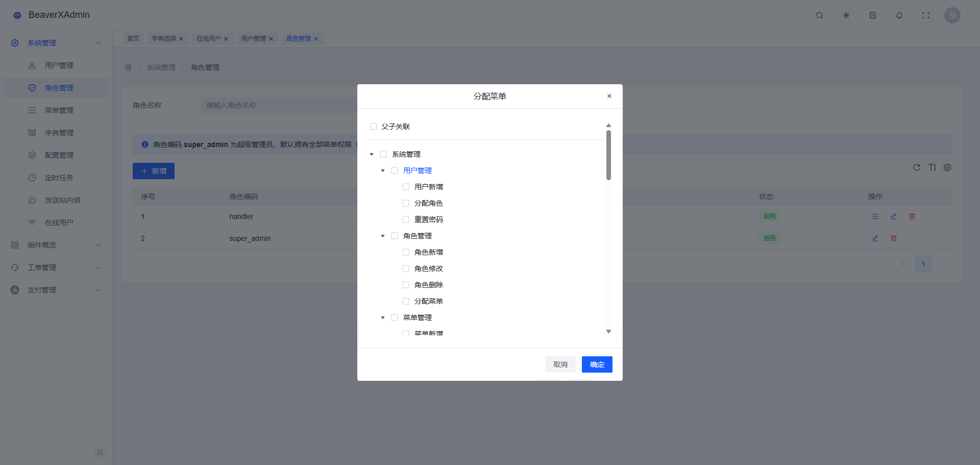Open the user avatar menu
The height and width of the screenshot is (465, 980).
pos(952,15)
